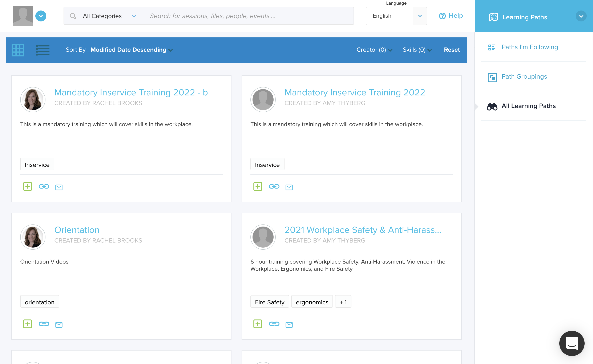Click the Path Groupings window icon

point(492,77)
